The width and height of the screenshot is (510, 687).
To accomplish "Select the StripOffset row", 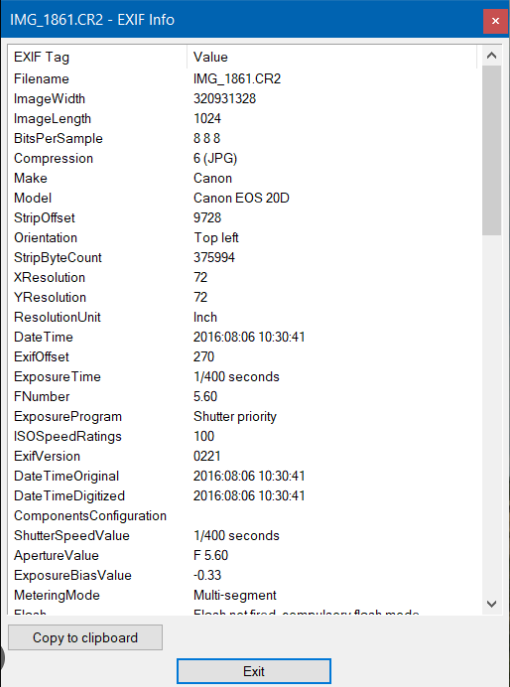I will click(x=243, y=218).
